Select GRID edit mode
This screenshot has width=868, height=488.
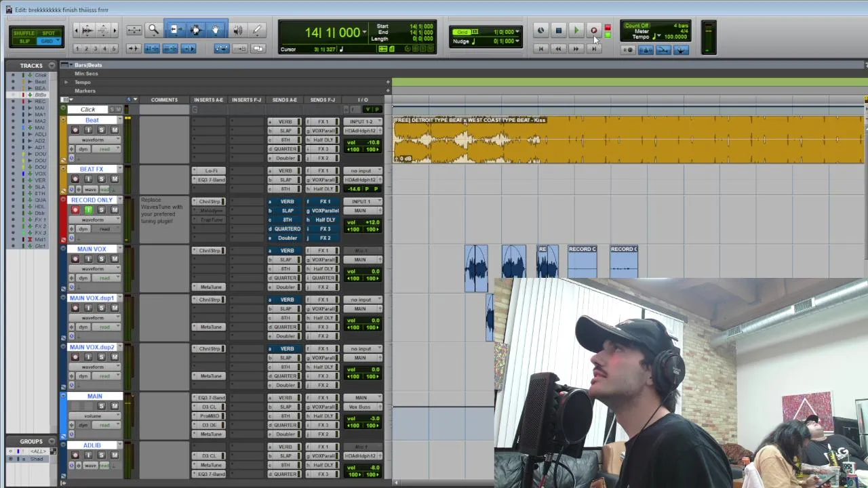pos(49,41)
